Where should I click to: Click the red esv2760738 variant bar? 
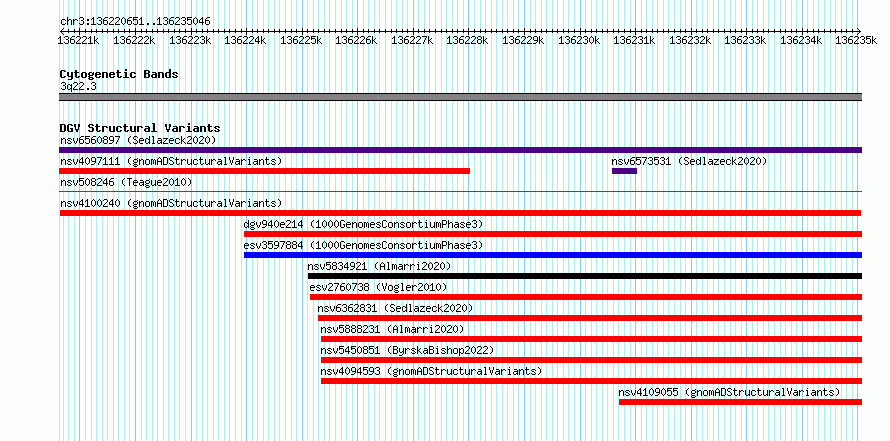[586, 297]
